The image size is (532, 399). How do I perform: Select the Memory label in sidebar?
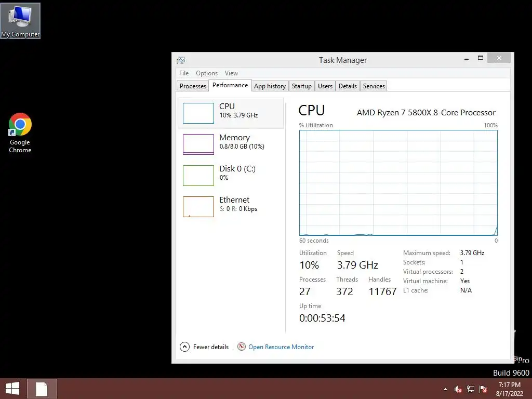(234, 137)
